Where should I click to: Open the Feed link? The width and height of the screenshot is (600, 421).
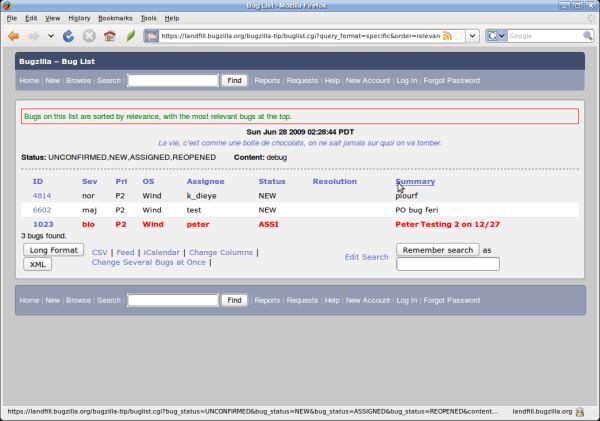126,253
